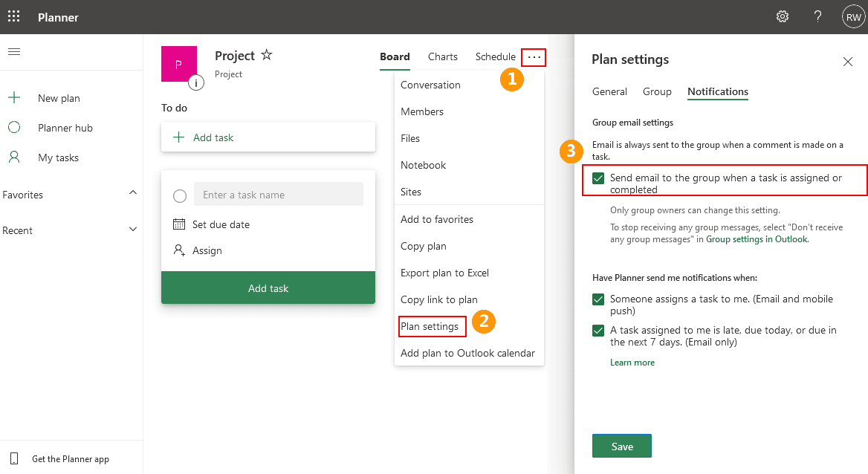Open the three-dot more options menu
Viewport: 868px width, 474px height.
tap(534, 57)
